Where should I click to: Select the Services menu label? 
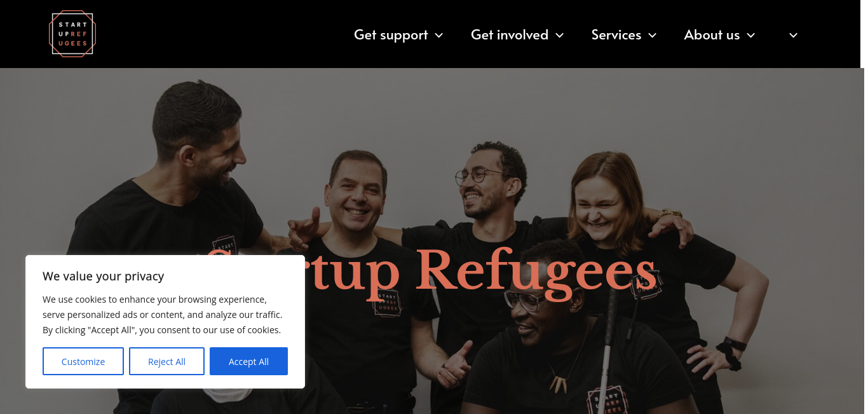click(x=616, y=35)
